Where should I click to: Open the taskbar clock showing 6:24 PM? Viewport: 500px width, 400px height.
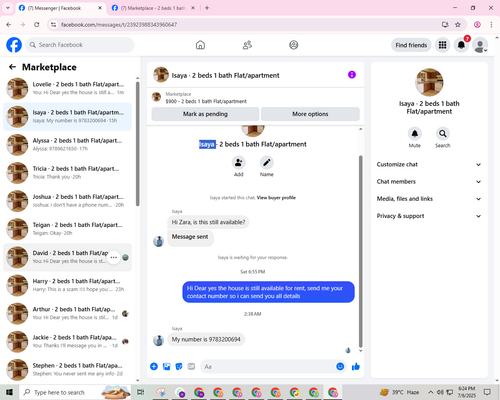click(x=467, y=392)
